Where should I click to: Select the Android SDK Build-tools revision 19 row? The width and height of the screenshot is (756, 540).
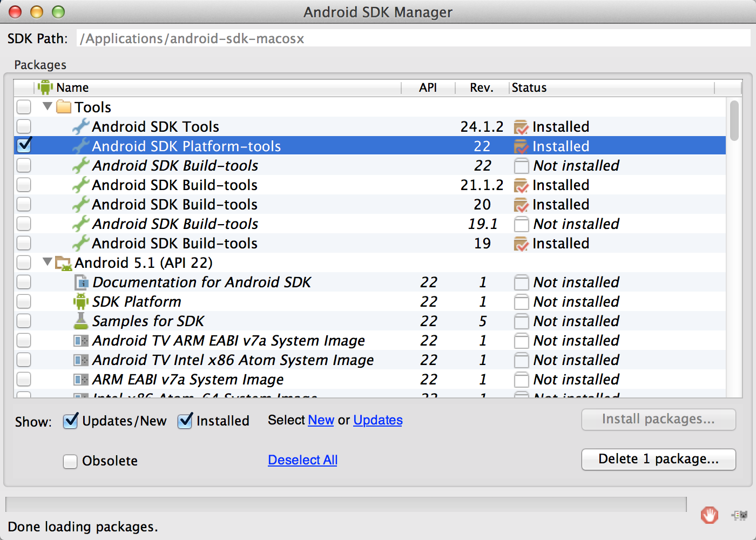coord(370,244)
